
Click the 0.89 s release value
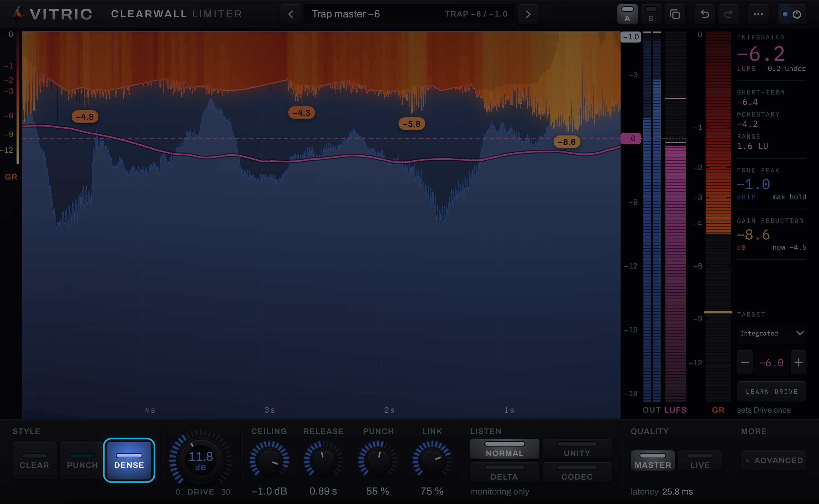click(x=323, y=491)
